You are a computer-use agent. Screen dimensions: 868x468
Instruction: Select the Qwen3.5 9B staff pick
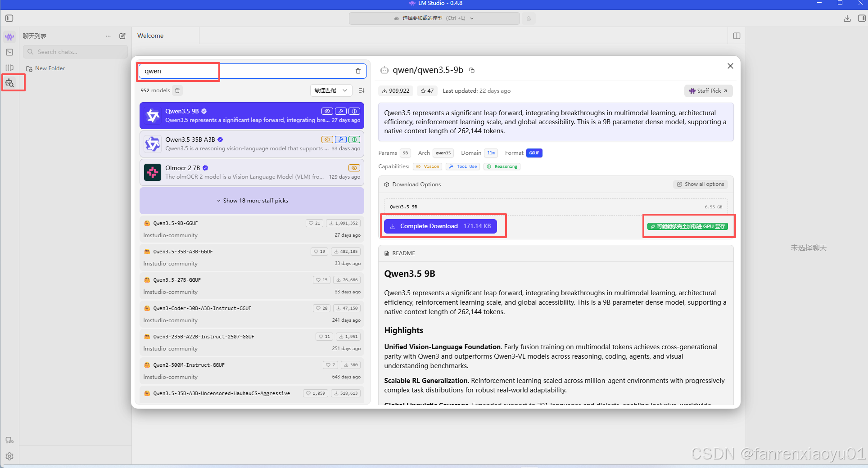coord(252,116)
